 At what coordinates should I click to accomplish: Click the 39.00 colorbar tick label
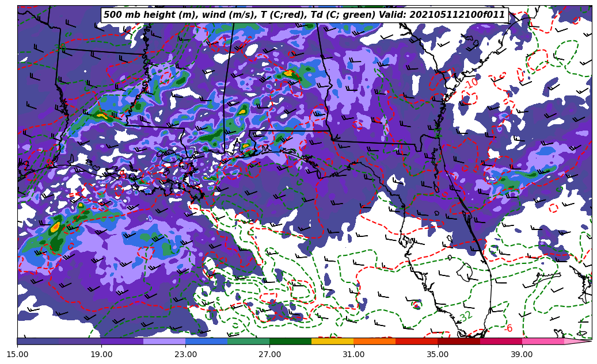[x=522, y=354]
